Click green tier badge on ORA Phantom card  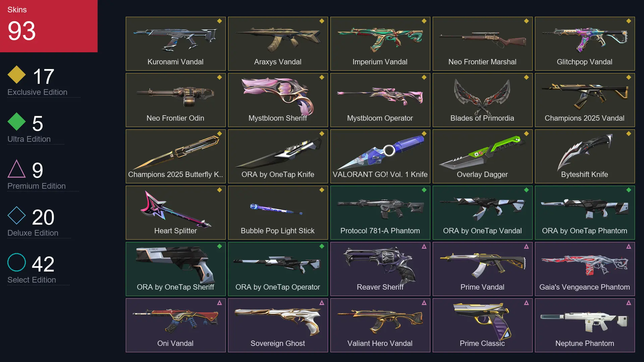click(x=629, y=190)
